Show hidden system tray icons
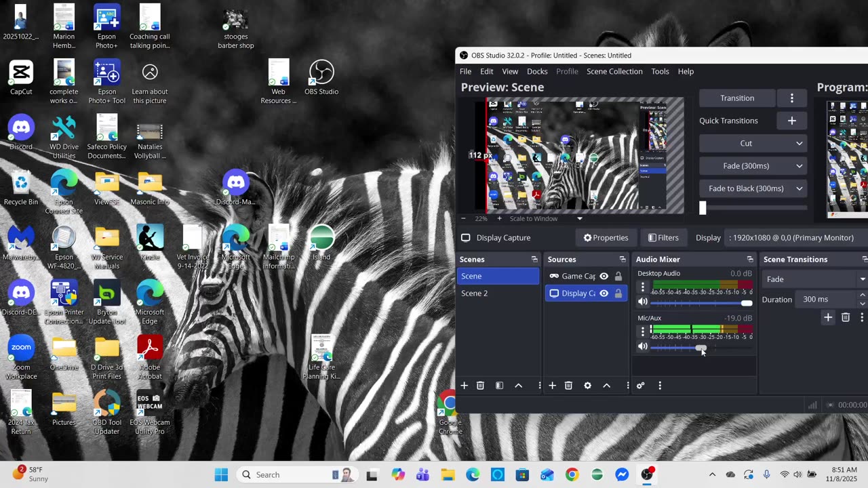This screenshot has height=488, width=868. coord(712,474)
